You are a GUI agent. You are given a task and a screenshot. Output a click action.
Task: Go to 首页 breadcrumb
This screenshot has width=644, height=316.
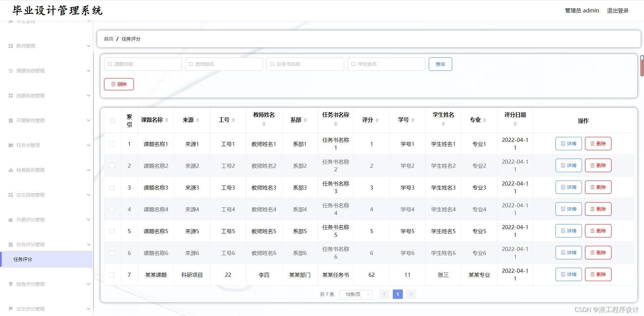[109, 39]
